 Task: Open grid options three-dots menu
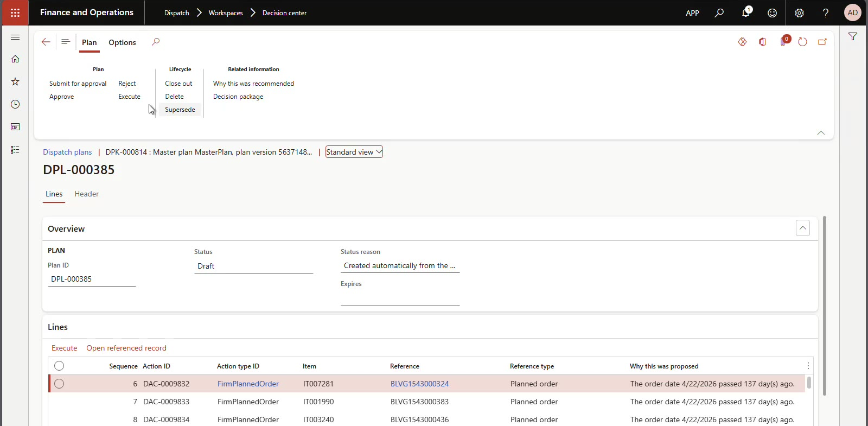[x=808, y=366]
